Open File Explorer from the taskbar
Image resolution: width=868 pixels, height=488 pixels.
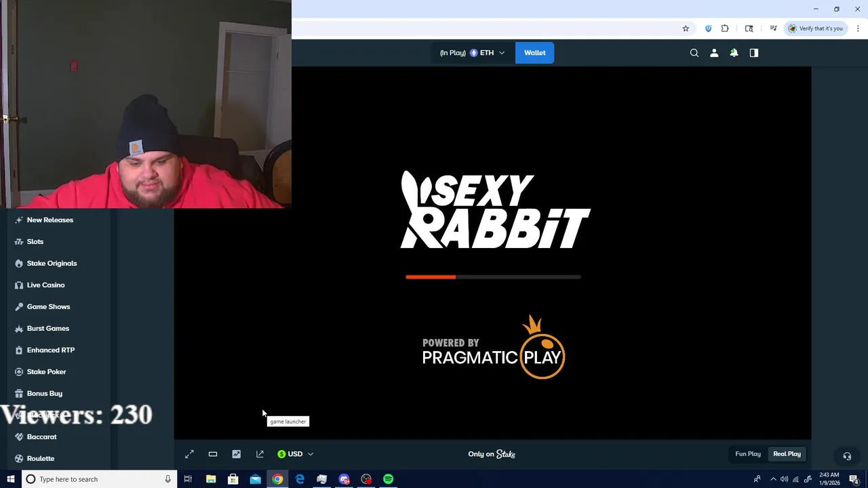click(x=211, y=479)
